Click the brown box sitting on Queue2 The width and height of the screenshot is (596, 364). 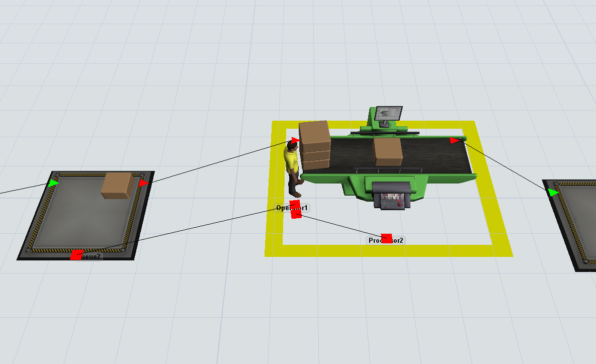118,186
